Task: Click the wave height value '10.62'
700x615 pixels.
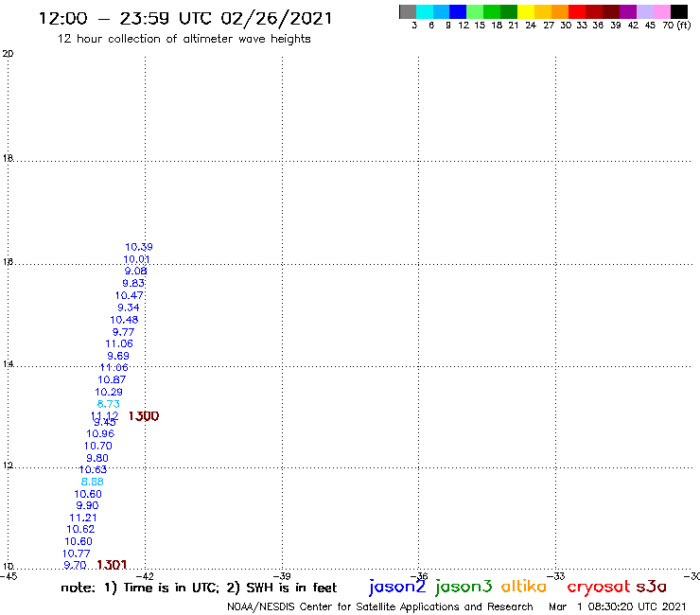Action: 80,529
